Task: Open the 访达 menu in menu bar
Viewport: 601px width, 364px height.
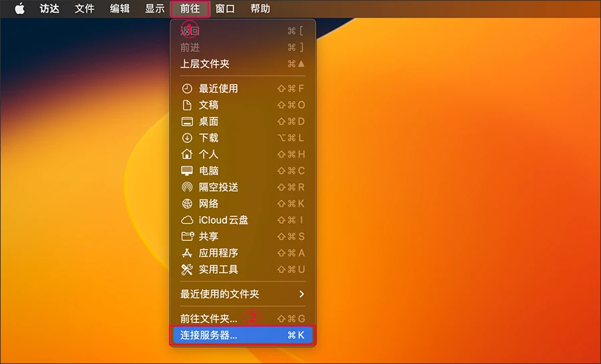Action: tap(49, 9)
